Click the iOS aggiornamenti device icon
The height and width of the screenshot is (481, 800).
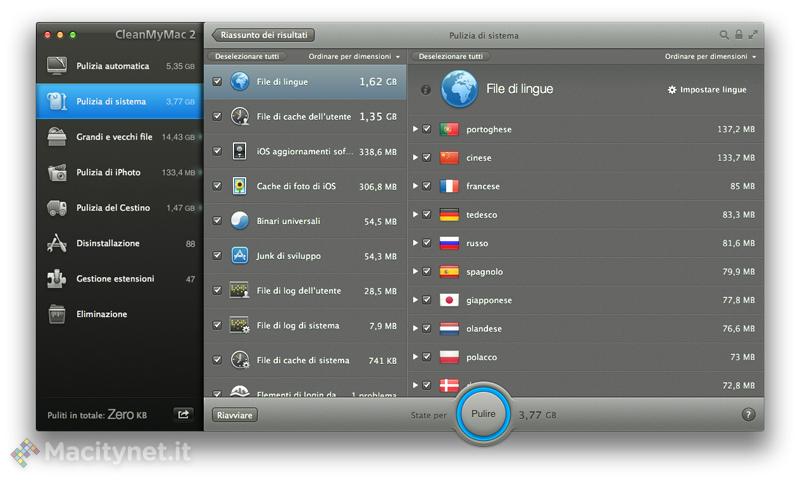[239, 151]
